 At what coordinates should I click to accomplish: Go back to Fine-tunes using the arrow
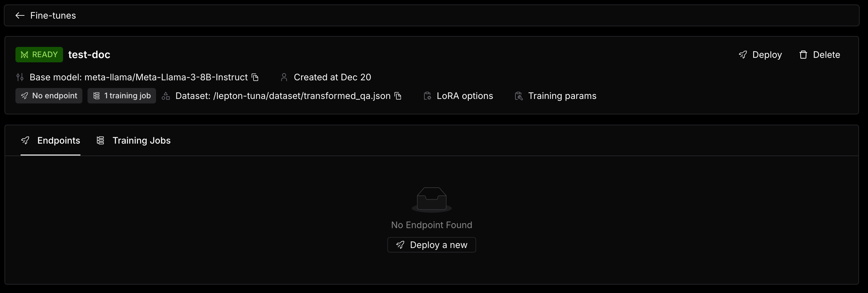(20, 15)
